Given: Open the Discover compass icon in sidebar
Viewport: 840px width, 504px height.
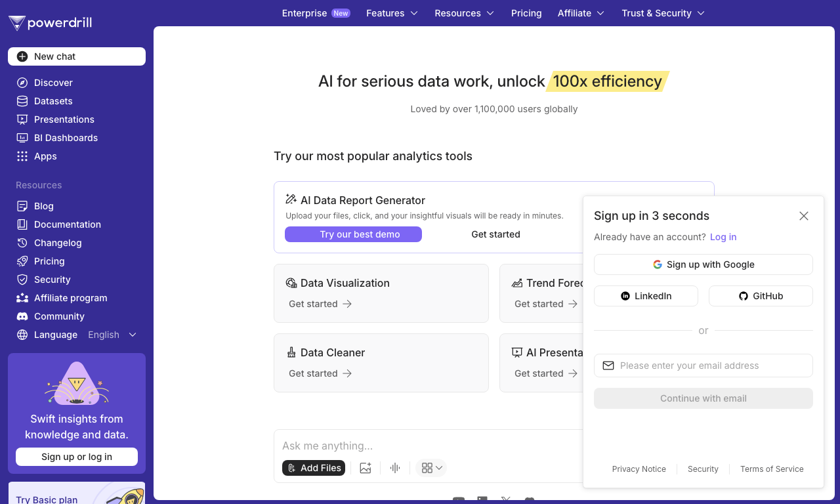Looking at the screenshot, I should click(22, 83).
